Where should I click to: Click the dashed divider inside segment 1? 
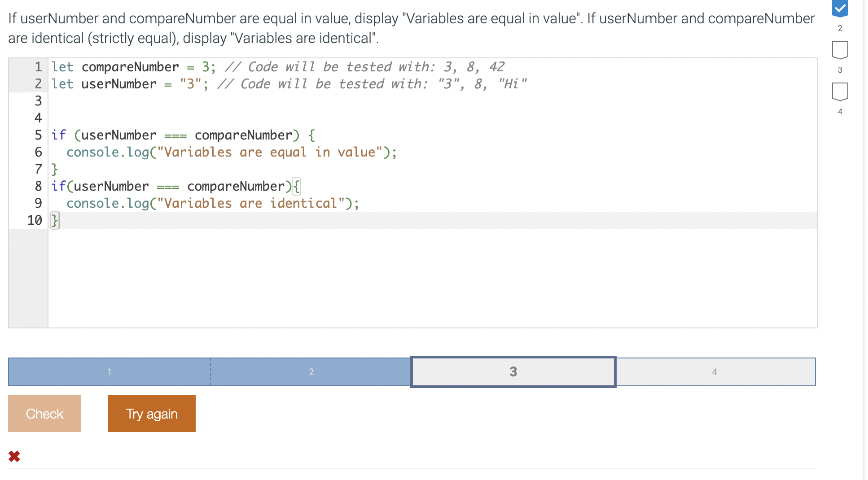click(210, 371)
